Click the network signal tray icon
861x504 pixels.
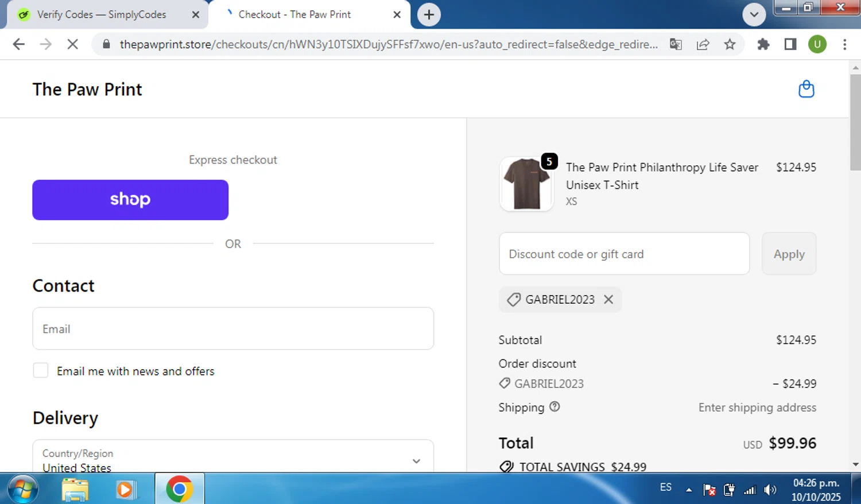pos(750,490)
